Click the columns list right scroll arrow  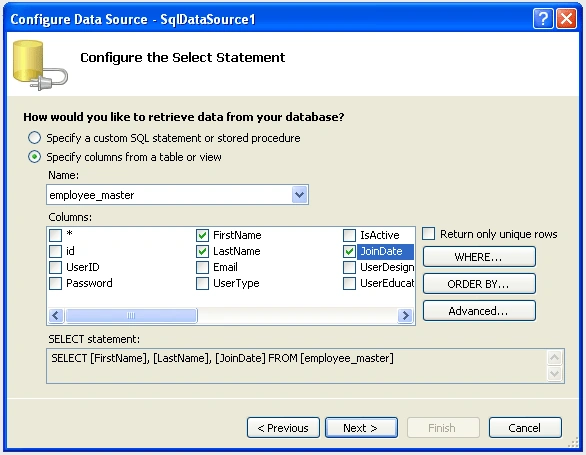(405, 316)
